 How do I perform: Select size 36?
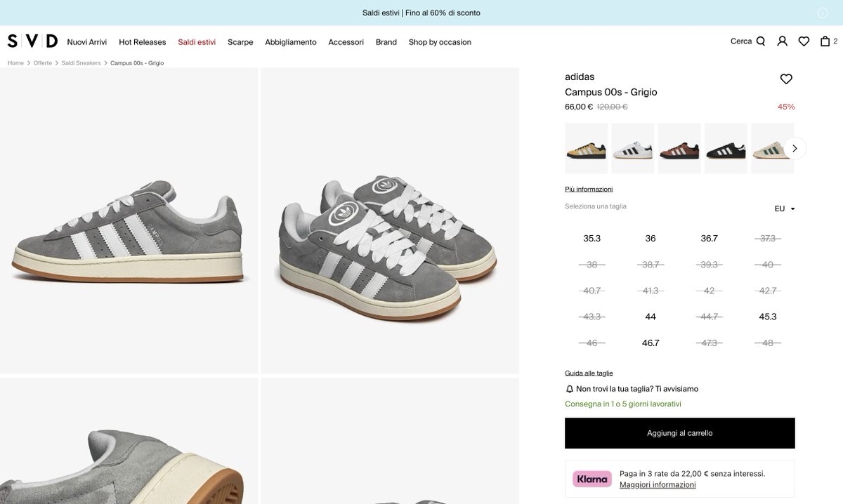[x=651, y=239]
